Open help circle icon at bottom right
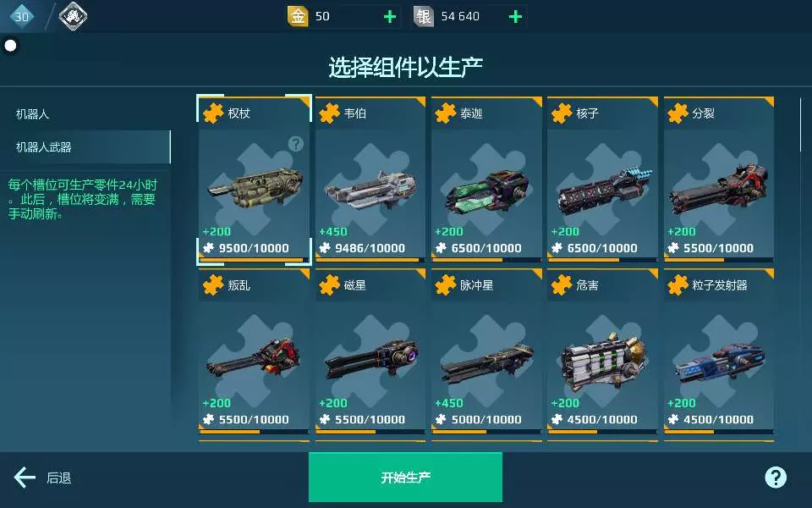 pos(776,477)
